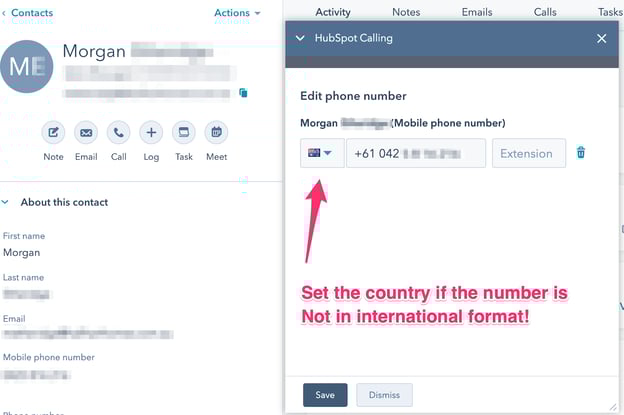The height and width of the screenshot is (415, 624).
Task: Open the Emails tab
Action: pos(475,12)
